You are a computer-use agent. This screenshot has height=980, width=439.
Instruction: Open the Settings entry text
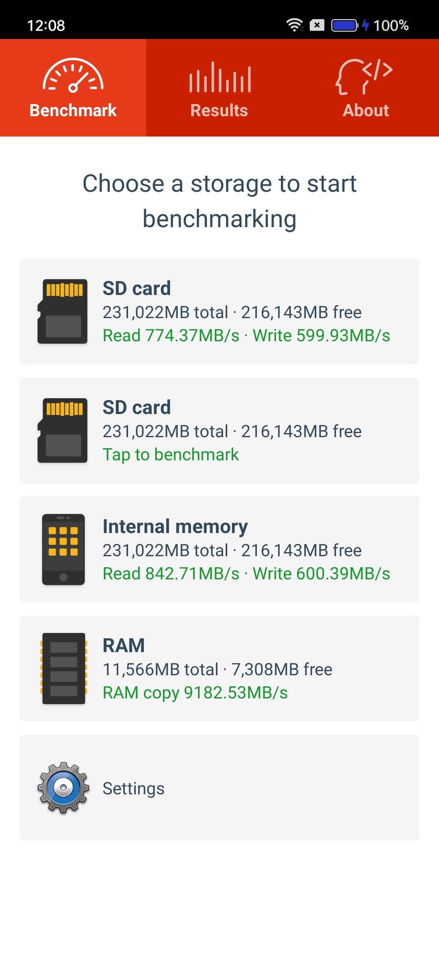[x=134, y=789]
